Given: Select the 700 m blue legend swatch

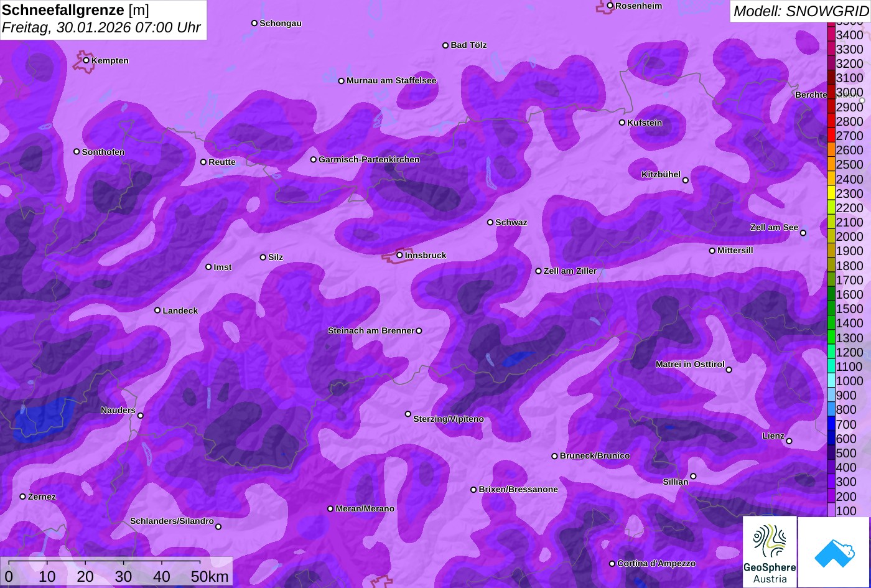Looking at the screenshot, I should pyautogui.click(x=831, y=424).
